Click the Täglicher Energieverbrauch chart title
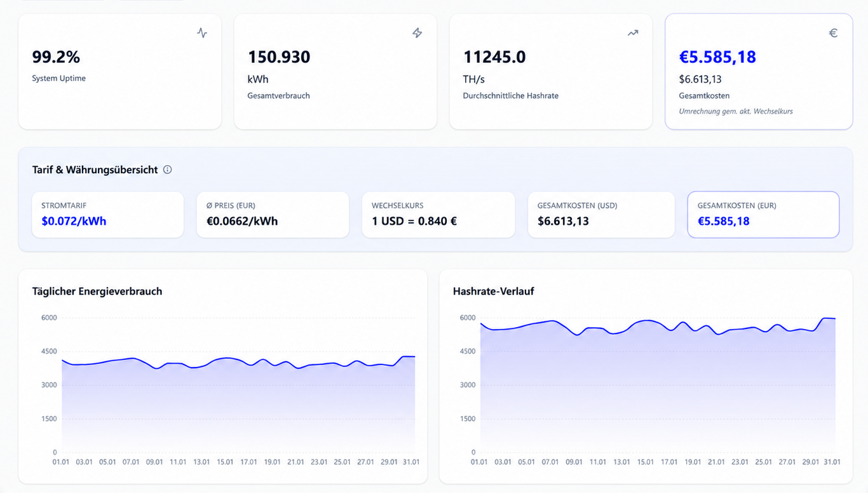 (97, 292)
